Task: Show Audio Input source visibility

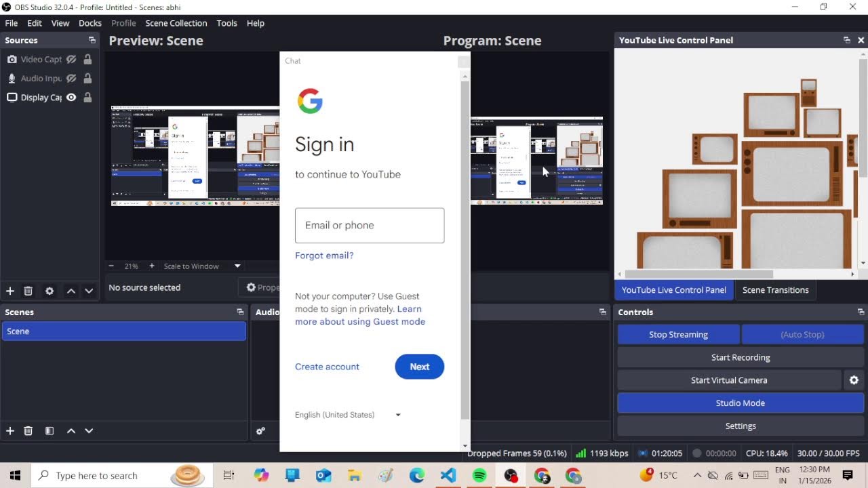Action: pos(71,79)
